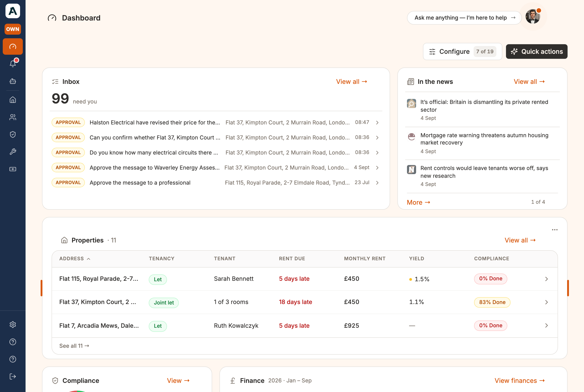Click the app logo at top of sidebar
The height and width of the screenshot is (392, 584).
tap(13, 11)
